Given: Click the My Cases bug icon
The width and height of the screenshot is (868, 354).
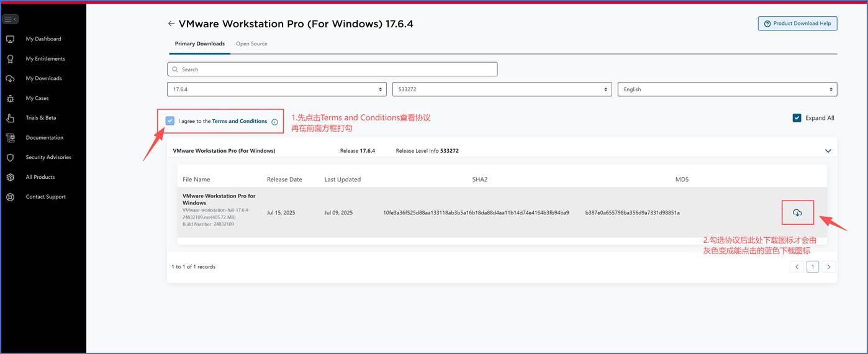Looking at the screenshot, I should 10,98.
